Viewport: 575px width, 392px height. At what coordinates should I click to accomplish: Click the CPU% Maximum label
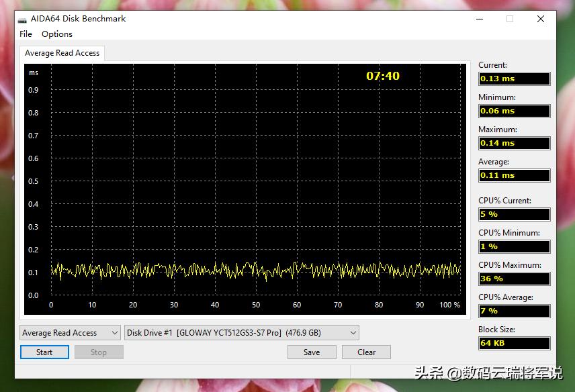(x=510, y=265)
